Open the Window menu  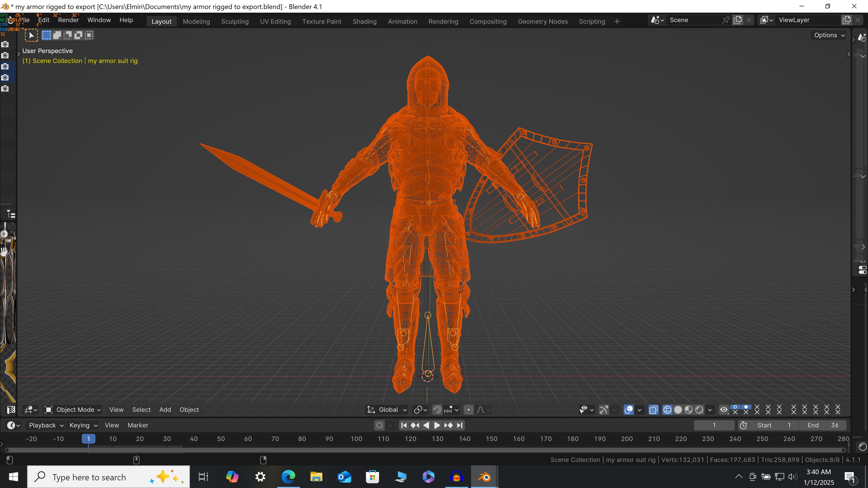(x=99, y=20)
